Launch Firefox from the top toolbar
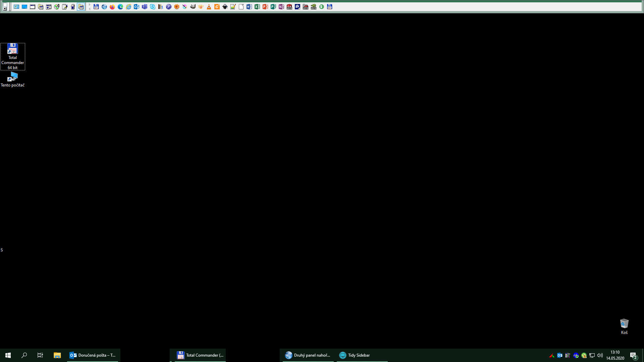The width and height of the screenshot is (644, 362). 112,7
